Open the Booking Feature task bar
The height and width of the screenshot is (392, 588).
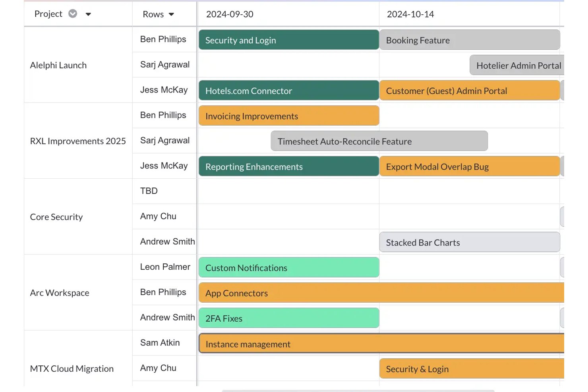point(470,40)
